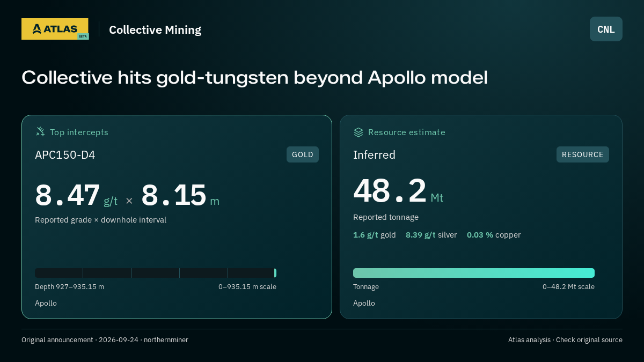Click the headline about gold-tungsten beyond Apollo
The height and width of the screenshot is (362, 644).
(254, 77)
